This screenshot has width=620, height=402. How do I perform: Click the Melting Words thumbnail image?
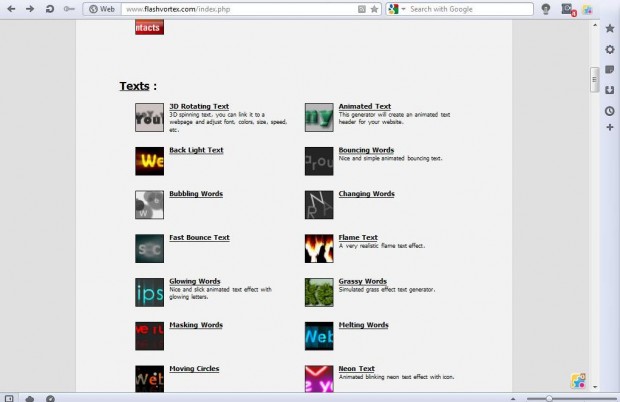tap(319, 335)
